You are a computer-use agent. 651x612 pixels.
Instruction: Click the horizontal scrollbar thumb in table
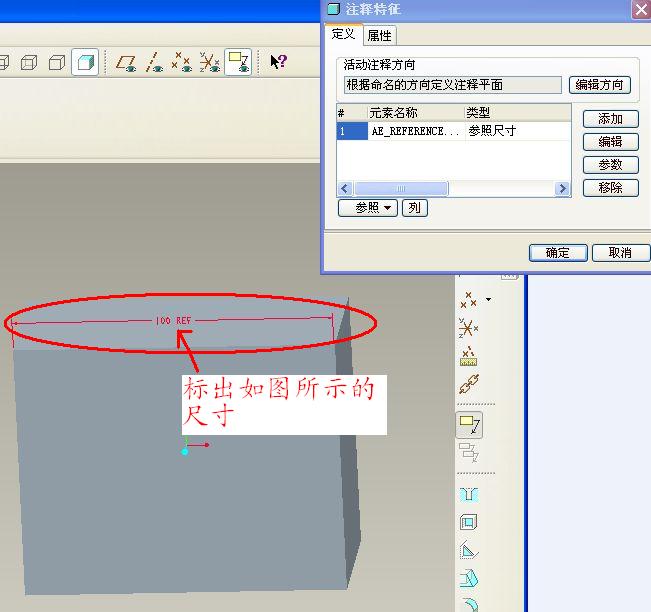[x=401, y=188]
